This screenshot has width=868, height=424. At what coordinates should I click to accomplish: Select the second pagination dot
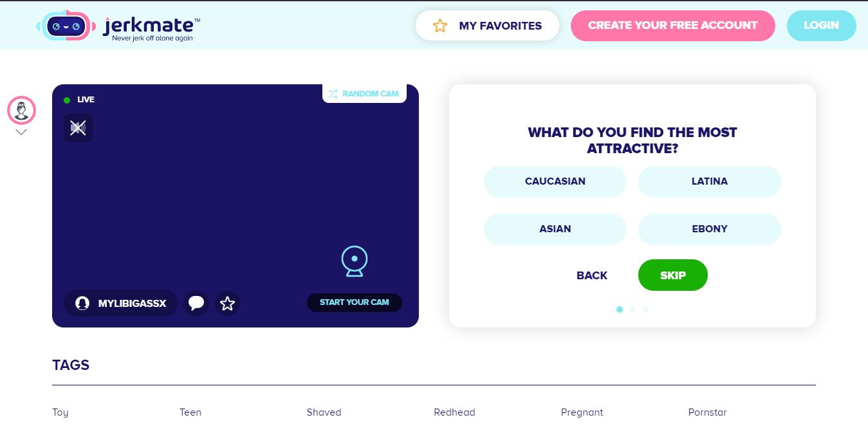[x=633, y=309]
